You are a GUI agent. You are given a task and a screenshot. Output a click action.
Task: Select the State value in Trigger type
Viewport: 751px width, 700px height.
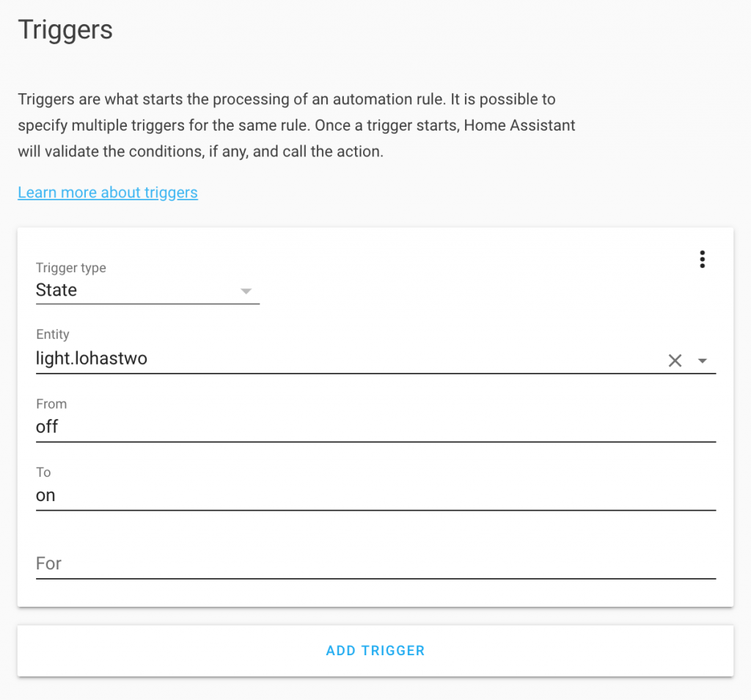[x=56, y=290]
